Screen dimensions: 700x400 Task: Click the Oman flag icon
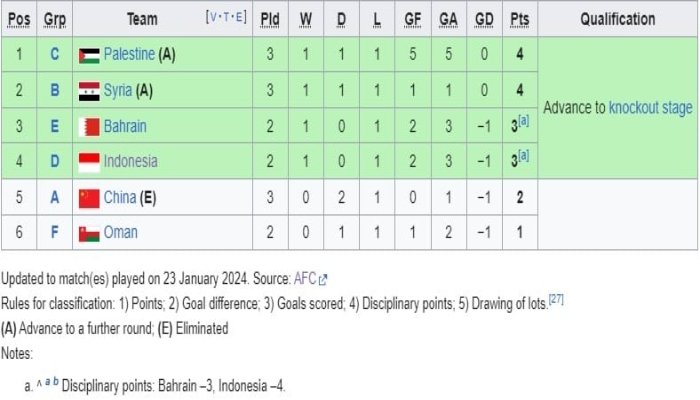[89, 234]
